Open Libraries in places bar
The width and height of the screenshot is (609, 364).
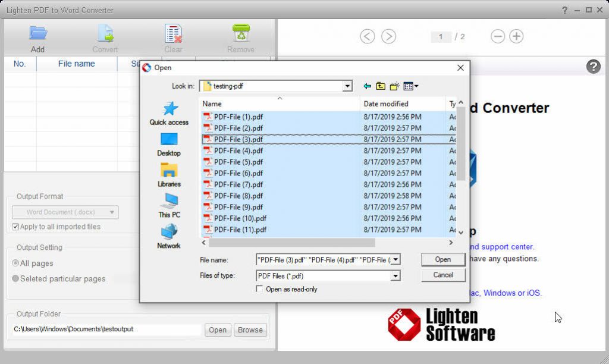(169, 175)
